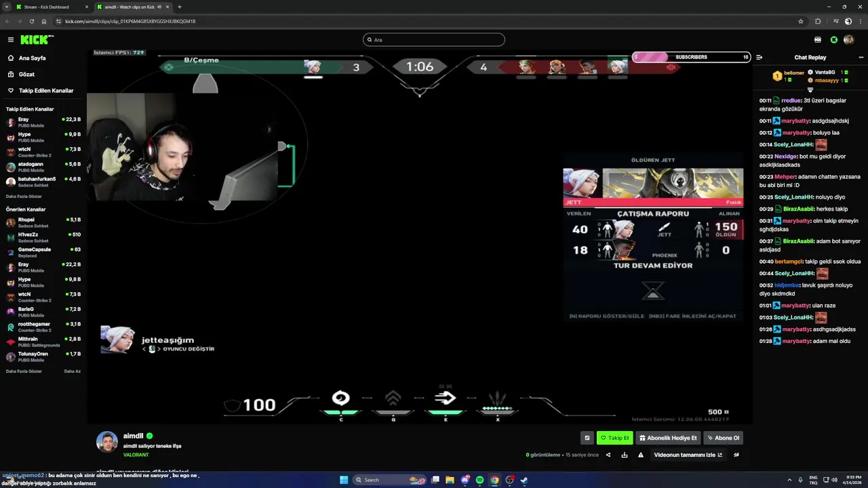
Task: Bookmark page with star icon
Action: coord(801,21)
